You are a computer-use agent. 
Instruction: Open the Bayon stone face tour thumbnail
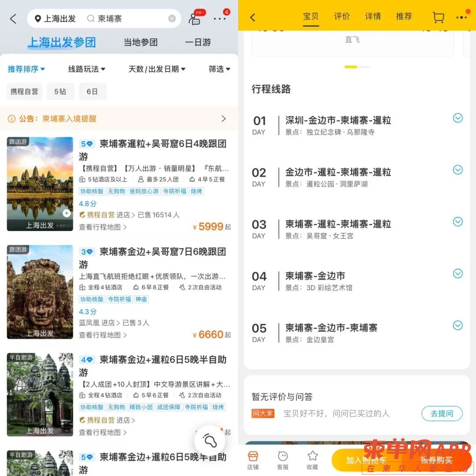point(40,292)
